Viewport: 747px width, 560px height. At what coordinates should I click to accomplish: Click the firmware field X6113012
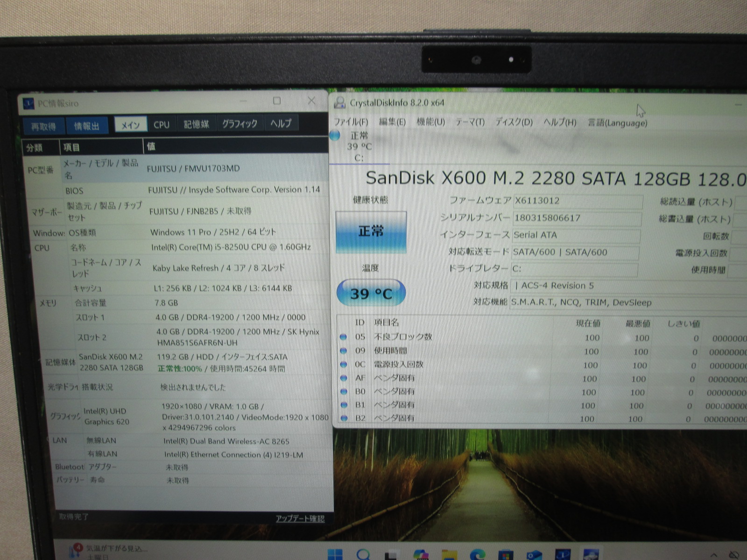[x=578, y=201]
